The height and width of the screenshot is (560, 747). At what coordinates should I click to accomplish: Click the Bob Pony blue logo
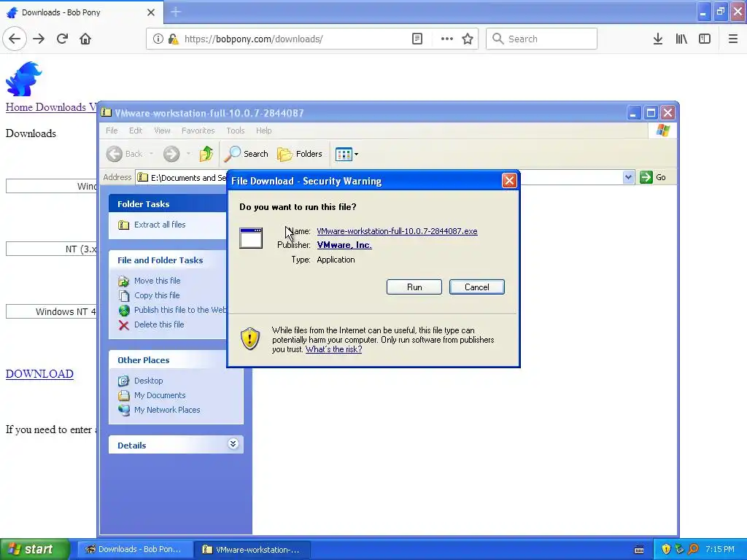click(24, 79)
